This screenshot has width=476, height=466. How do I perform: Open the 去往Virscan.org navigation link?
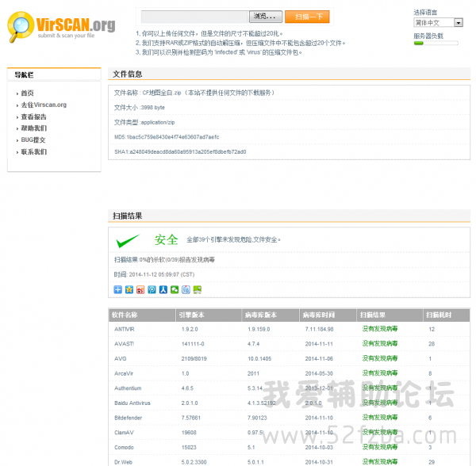[44, 105]
